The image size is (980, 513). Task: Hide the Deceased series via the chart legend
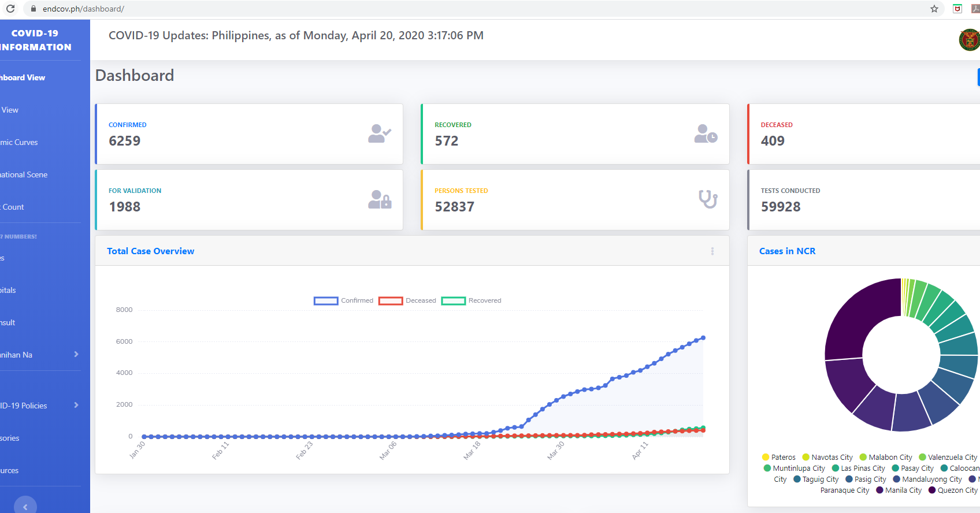click(391, 300)
